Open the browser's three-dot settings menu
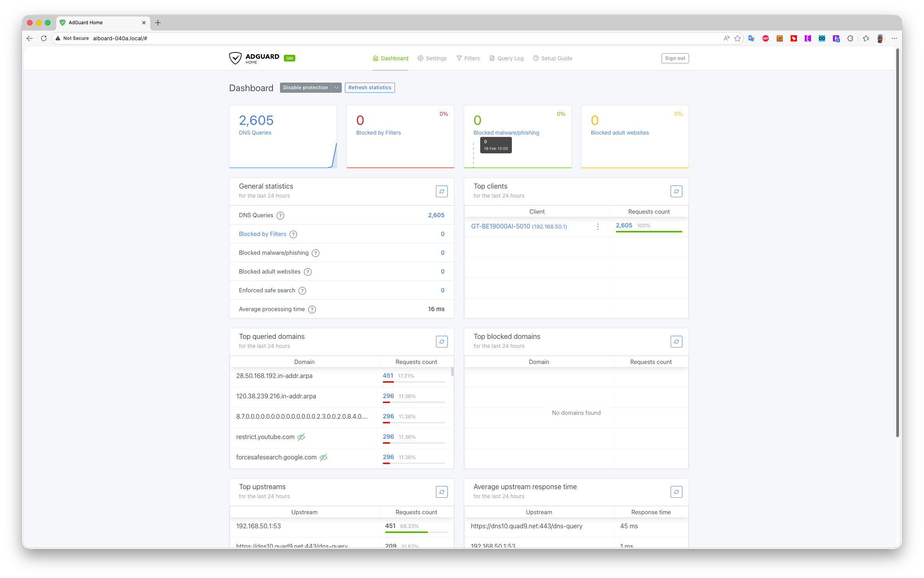Image resolution: width=924 pixels, height=578 pixels. point(894,38)
